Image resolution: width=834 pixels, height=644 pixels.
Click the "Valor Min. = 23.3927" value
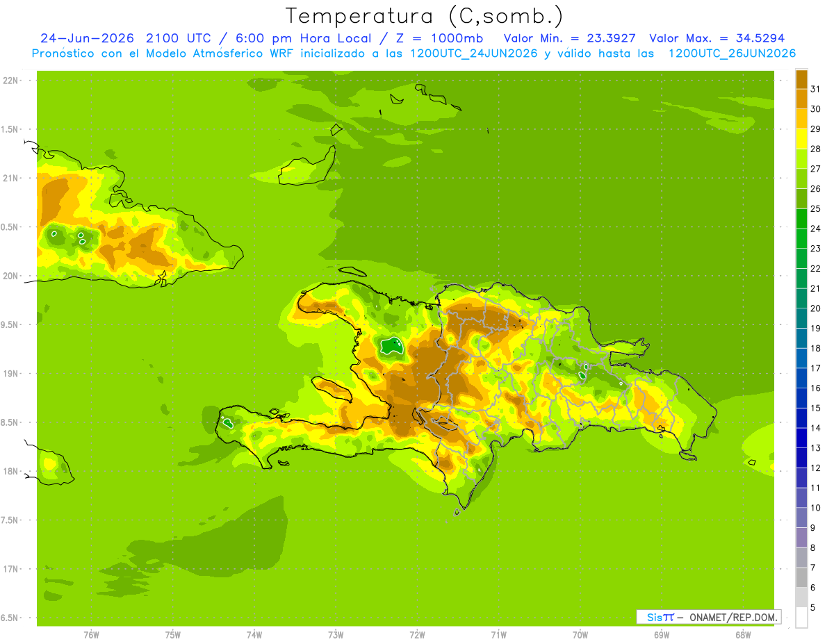(x=570, y=38)
